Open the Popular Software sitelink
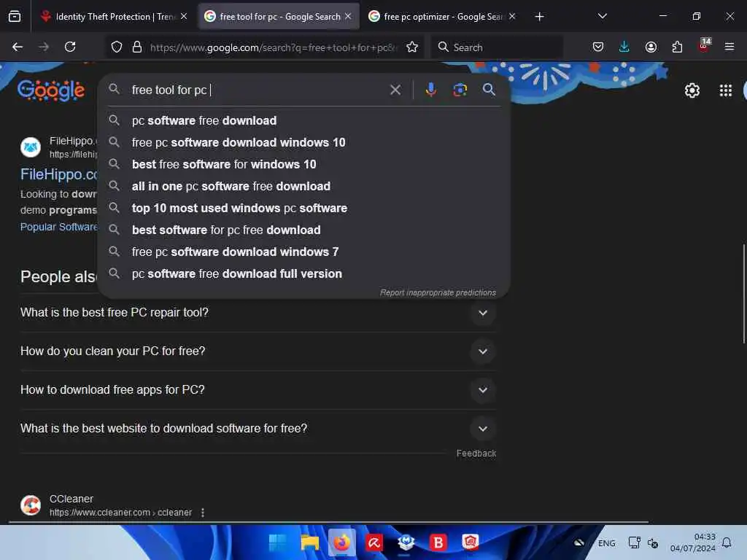This screenshot has width=747, height=560. (58, 227)
